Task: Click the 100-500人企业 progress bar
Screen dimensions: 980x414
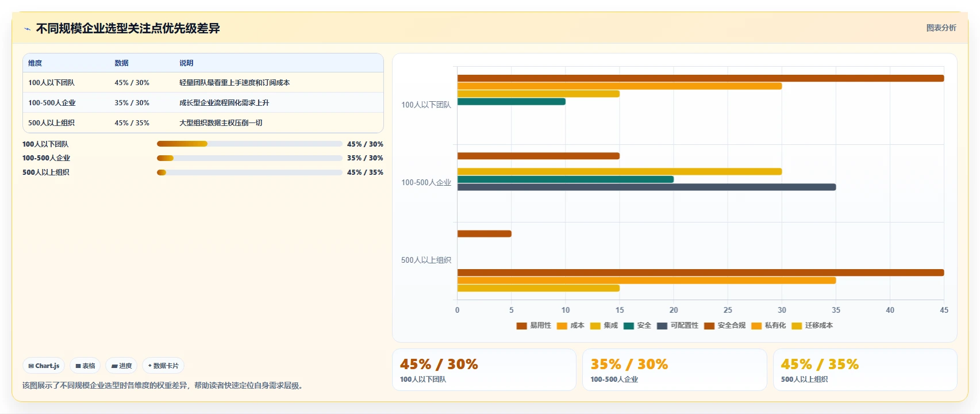Action: point(249,158)
